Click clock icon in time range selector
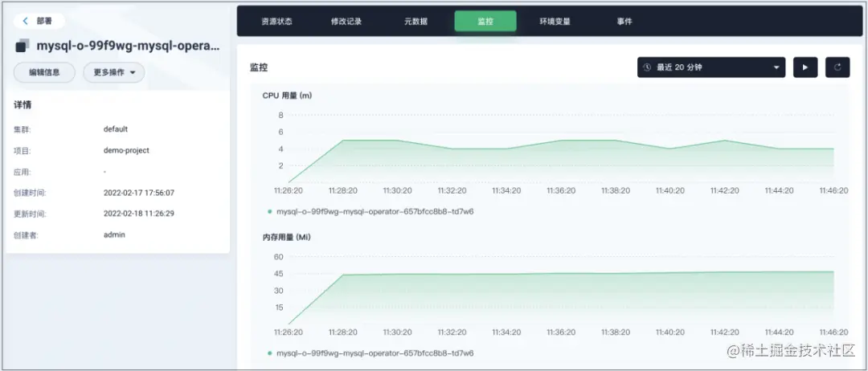This screenshot has height=371, width=868. (x=646, y=67)
